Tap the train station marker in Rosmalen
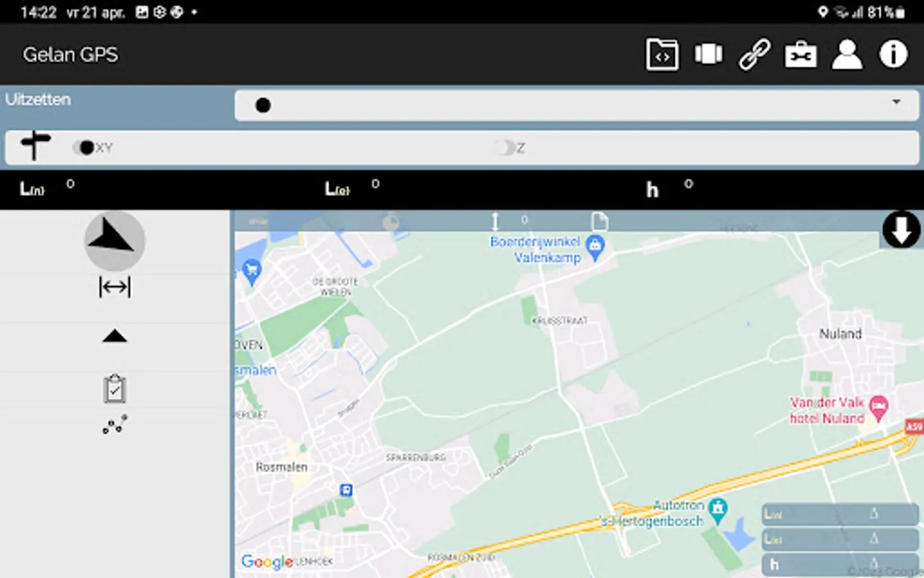924x578 pixels. tap(346, 491)
